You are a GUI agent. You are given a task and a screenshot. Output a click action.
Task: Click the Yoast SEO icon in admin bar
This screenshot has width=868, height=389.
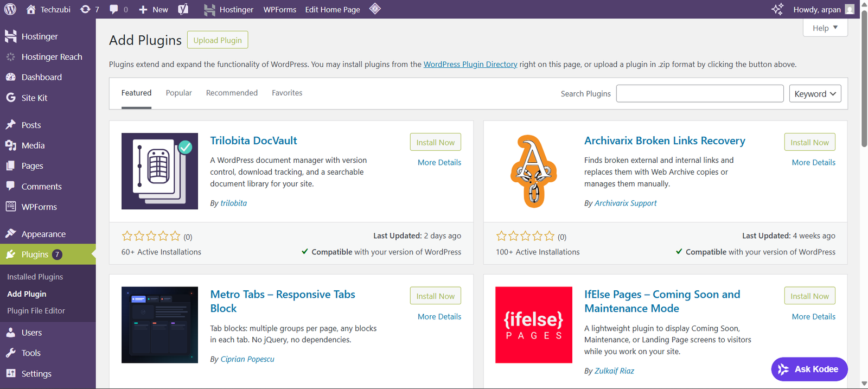tap(183, 9)
